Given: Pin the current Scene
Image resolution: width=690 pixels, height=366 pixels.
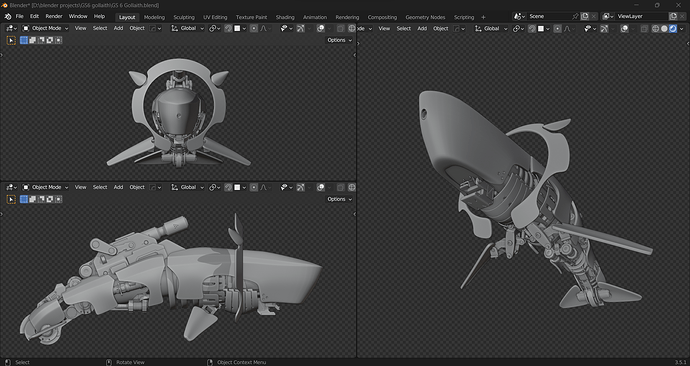Looking at the screenshot, I should pyautogui.click(x=575, y=16).
